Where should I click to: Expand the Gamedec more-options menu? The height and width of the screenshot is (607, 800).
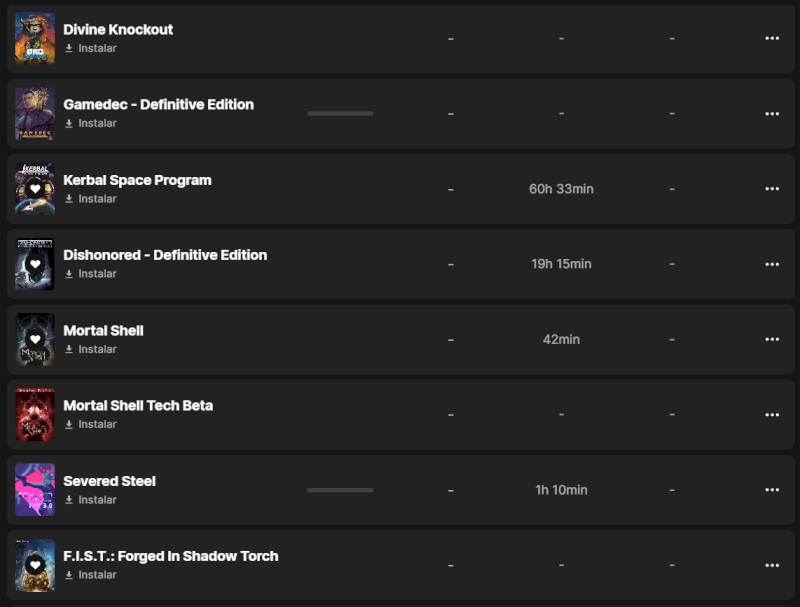771,113
